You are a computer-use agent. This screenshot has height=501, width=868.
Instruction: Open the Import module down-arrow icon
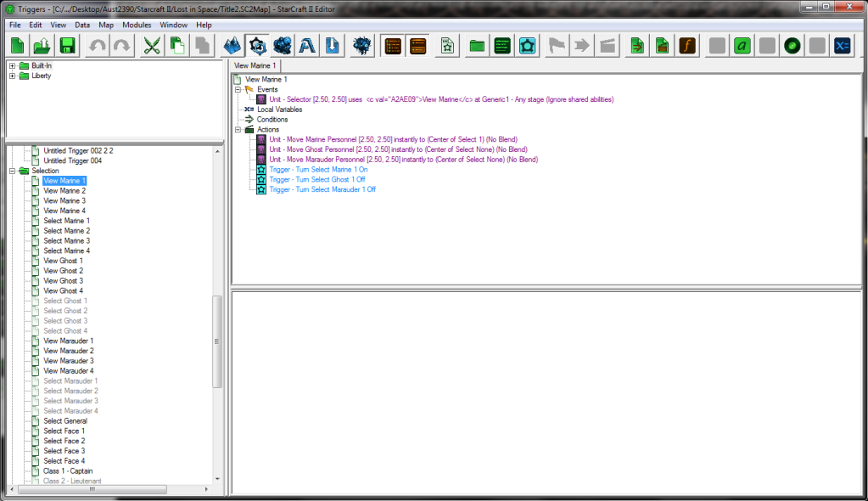click(x=332, y=46)
